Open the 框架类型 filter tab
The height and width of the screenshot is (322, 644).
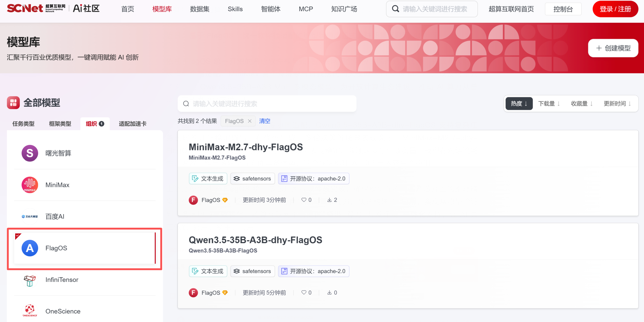click(60, 124)
